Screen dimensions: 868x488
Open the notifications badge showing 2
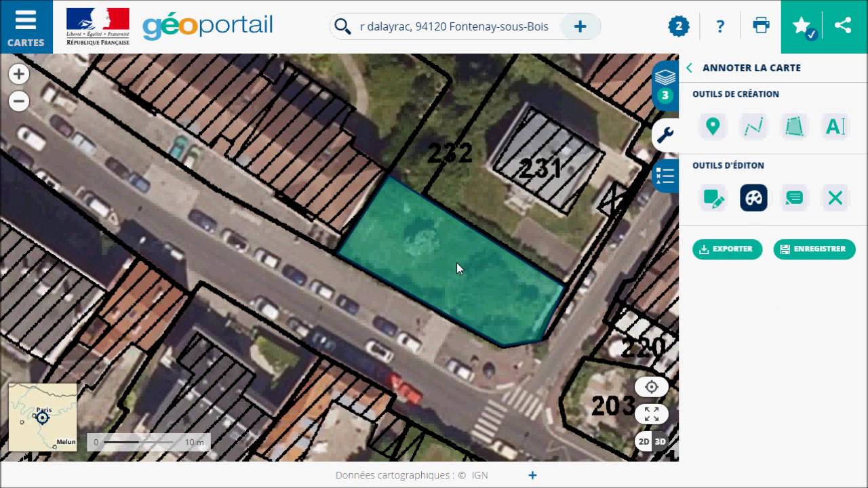[x=678, y=26]
